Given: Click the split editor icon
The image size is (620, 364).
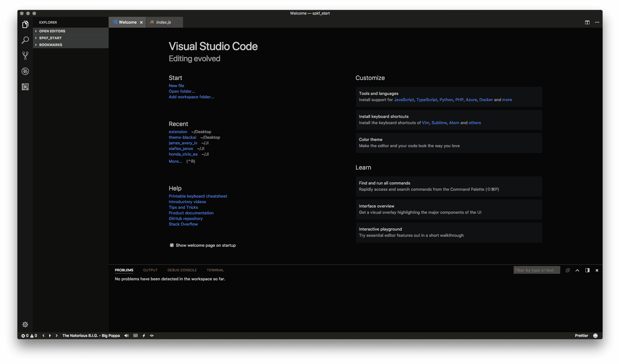Looking at the screenshot, I should pos(587,22).
